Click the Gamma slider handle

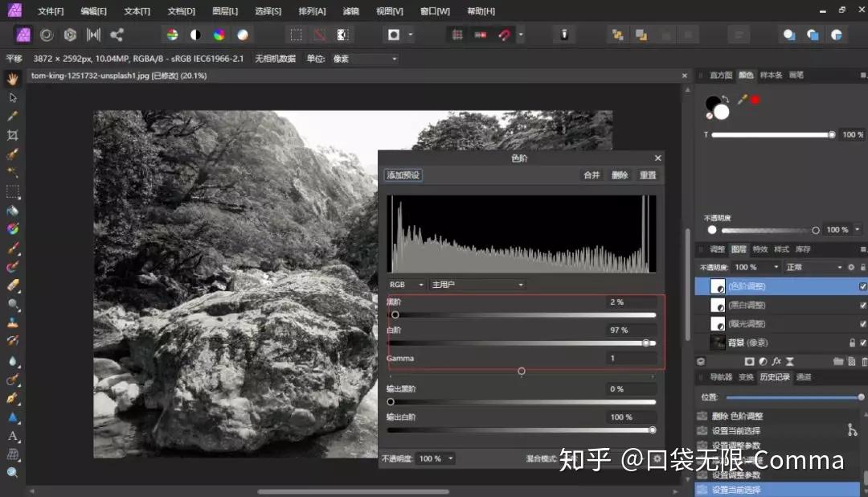coord(521,372)
